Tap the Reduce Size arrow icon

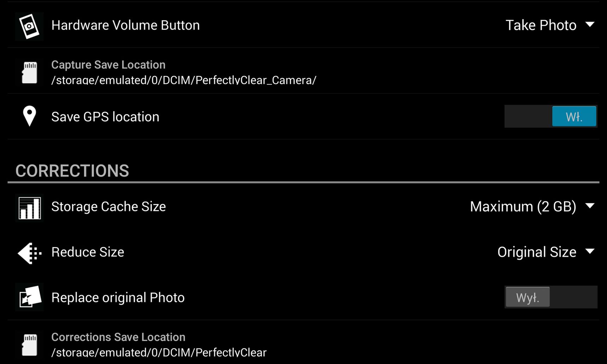(29, 253)
